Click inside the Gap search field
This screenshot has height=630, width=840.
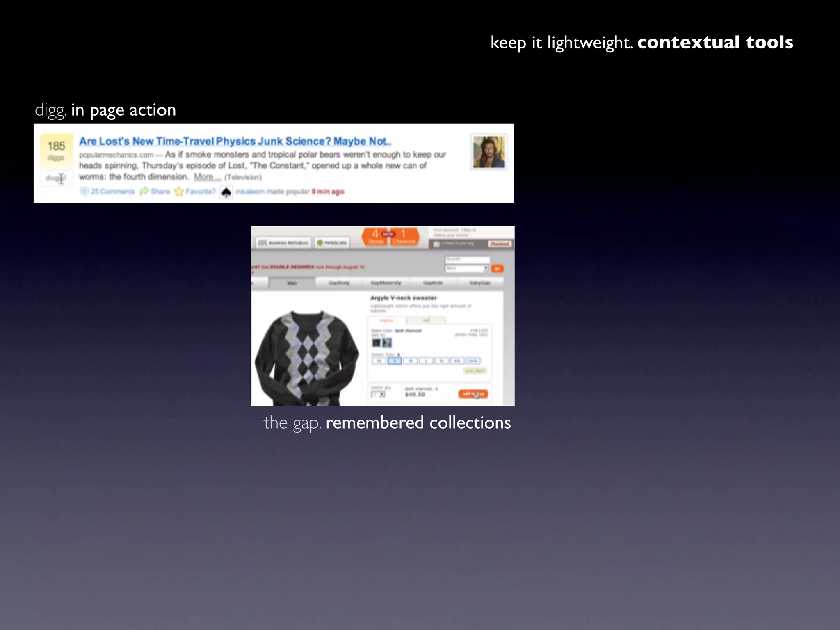[x=467, y=260]
